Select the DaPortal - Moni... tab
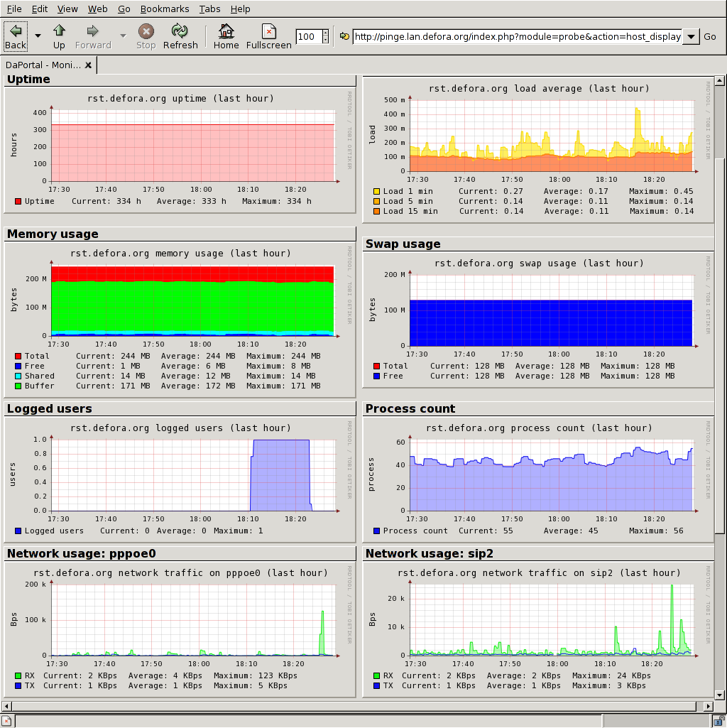 coord(43,65)
